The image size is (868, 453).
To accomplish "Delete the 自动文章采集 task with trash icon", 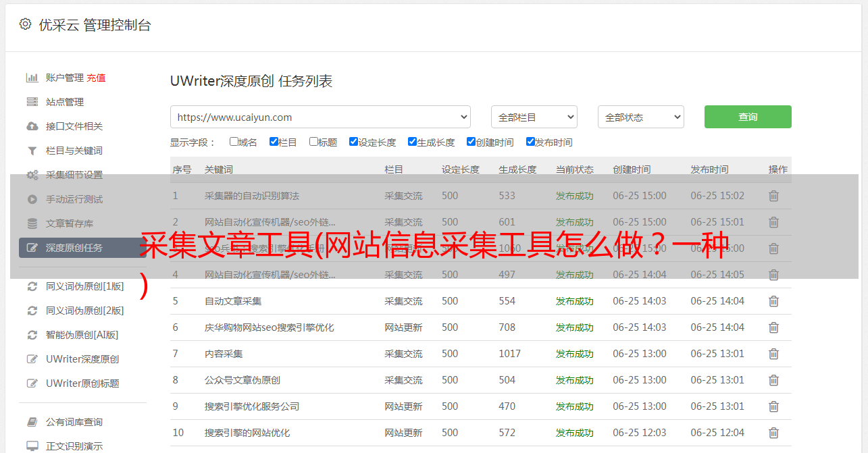I will click(774, 301).
